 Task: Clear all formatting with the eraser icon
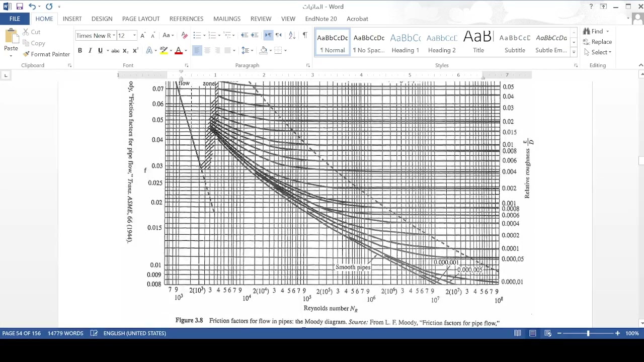click(x=184, y=36)
